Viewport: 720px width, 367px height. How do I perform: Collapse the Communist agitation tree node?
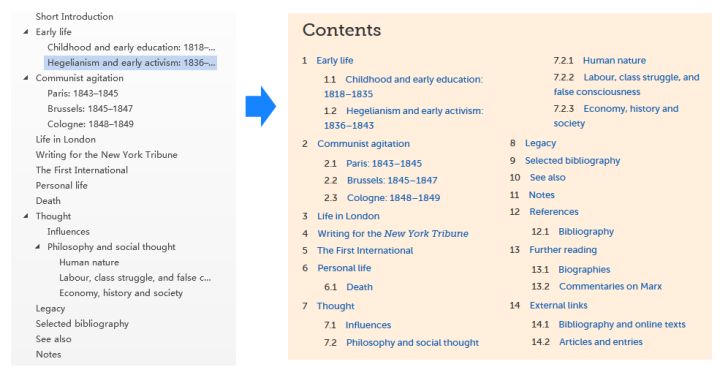click(x=26, y=78)
